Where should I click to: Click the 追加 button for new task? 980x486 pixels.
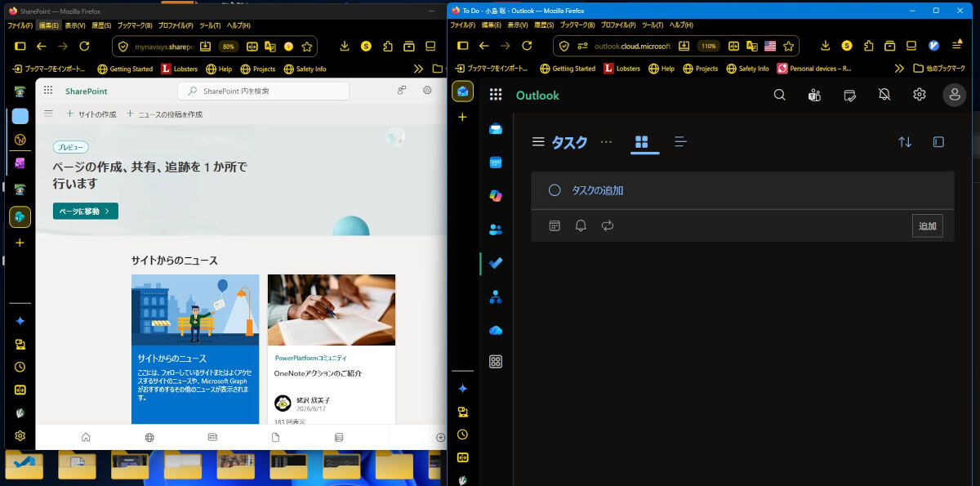pos(928,226)
